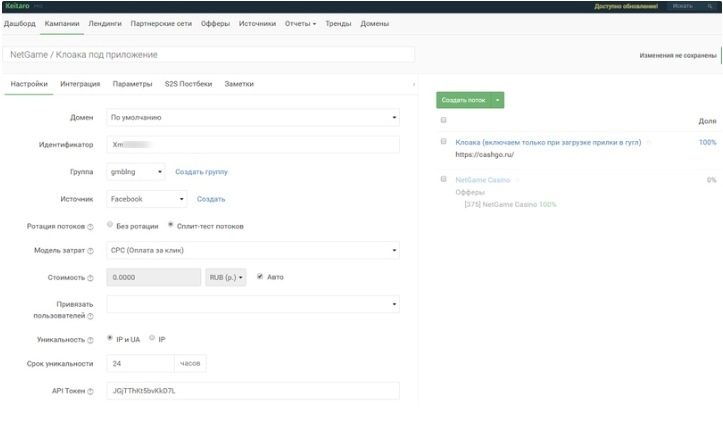The height and width of the screenshot is (424, 723).
Task: Open help icon next to Ротация потоков
Action: tap(90, 227)
